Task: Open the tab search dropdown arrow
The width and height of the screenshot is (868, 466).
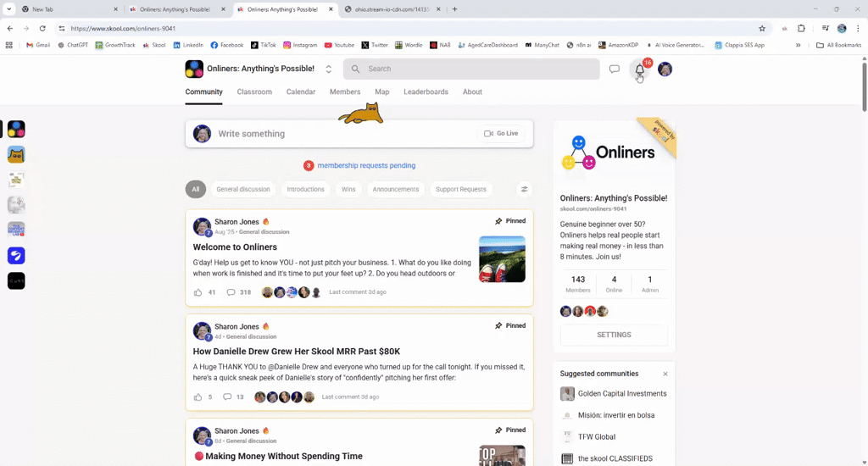Action: pos(8,8)
